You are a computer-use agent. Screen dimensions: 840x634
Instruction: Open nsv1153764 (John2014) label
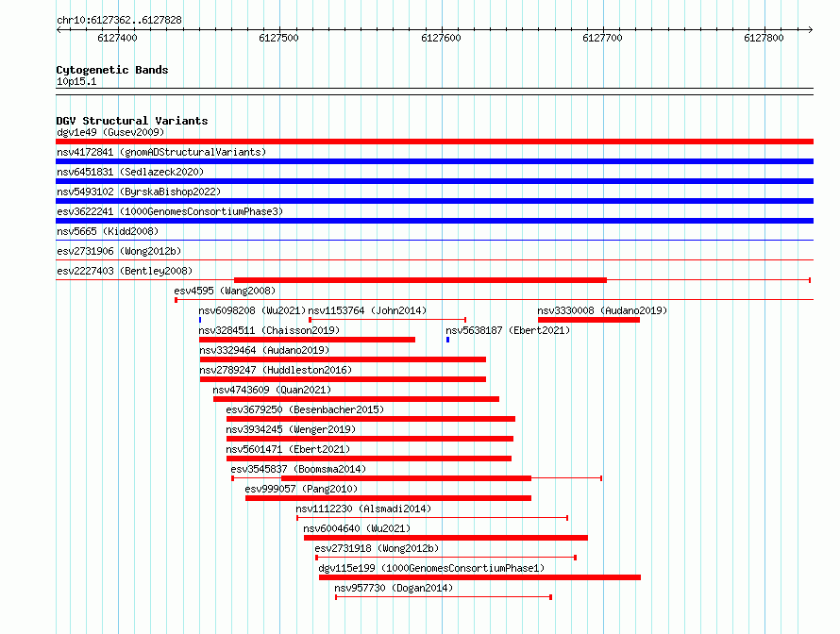point(367,310)
